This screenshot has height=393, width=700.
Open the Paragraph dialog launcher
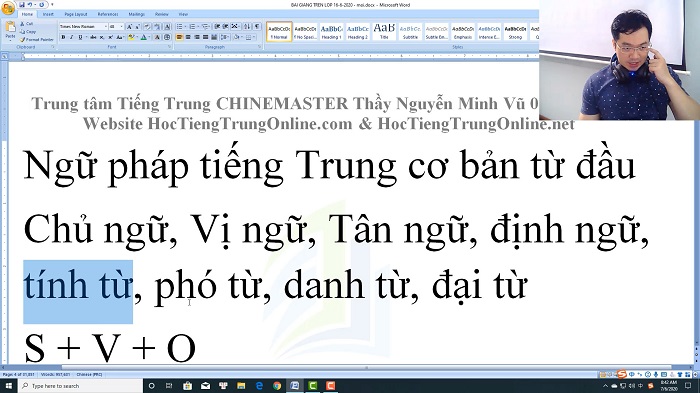pyautogui.click(x=260, y=46)
